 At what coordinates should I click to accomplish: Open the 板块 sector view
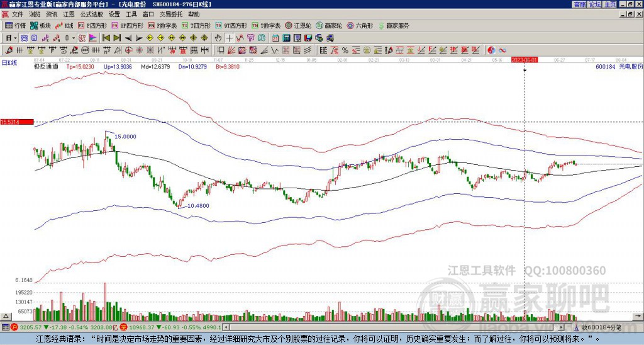[x=41, y=25]
